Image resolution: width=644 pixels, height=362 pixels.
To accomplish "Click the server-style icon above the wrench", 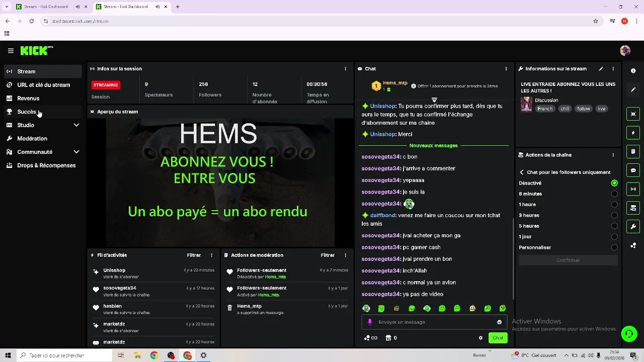I will (633, 208).
